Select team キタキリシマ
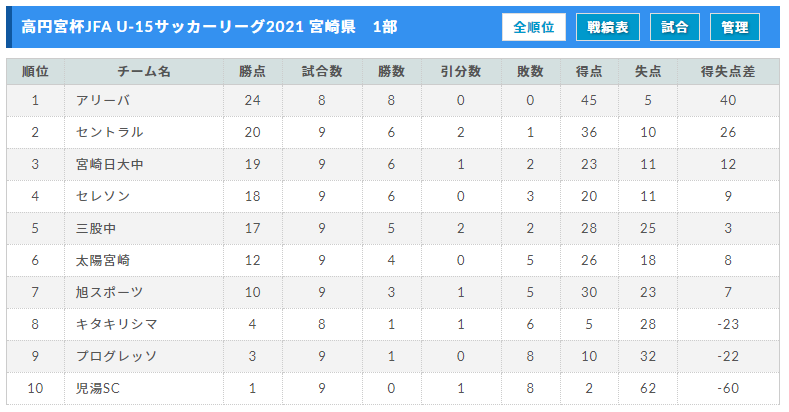Screen dimensions: 789x412 pos(117,324)
